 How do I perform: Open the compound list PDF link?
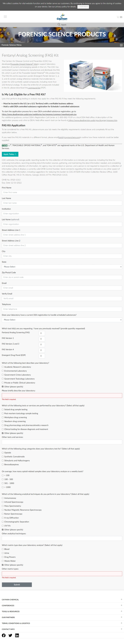point(34,88)
